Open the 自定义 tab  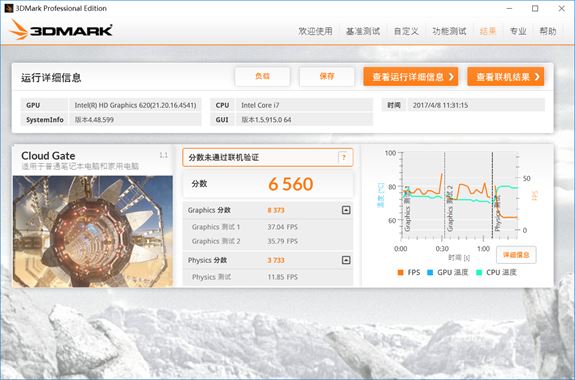(x=406, y=31)
